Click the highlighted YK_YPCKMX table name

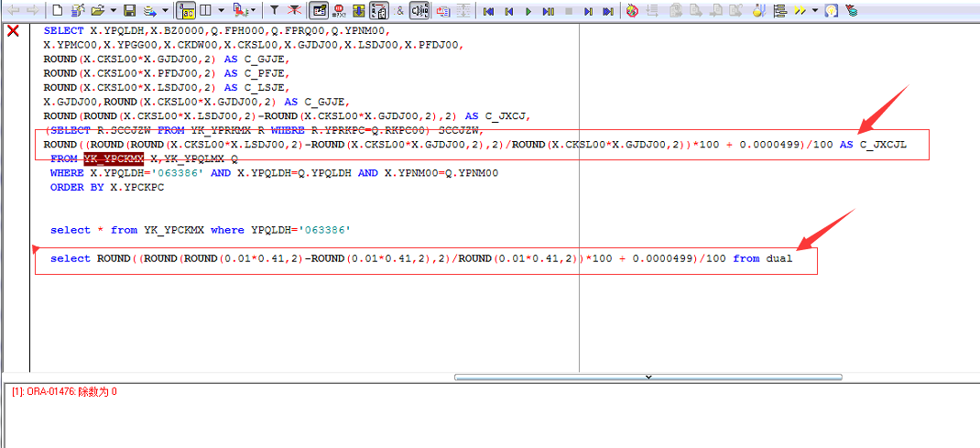click(114, 158)
